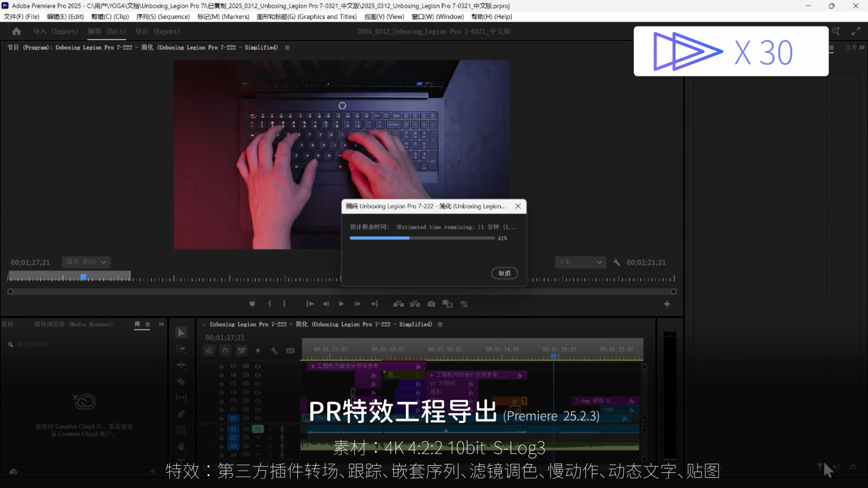The width and height of the screenshot is (868, 488).
Task: Toggle A1 track targeting
Action: [x=233, y=429]
